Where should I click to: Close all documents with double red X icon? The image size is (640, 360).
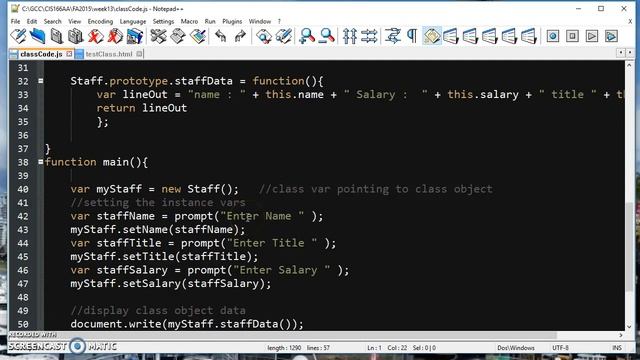[x=115, y=36]
